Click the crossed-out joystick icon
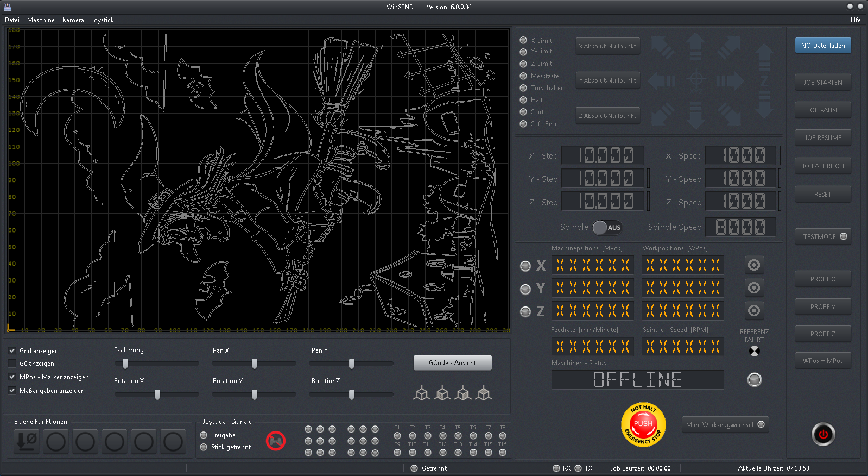Viewport: 868px width, 476px height. click(276, 441)
